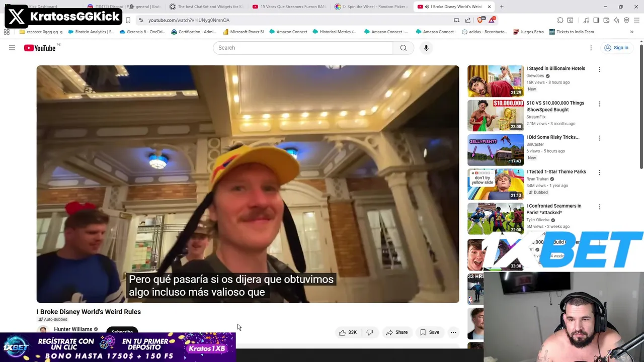This screenshot has height=362, width=644.
Task: Open the media control music note
Action: (x=586, y=20)
